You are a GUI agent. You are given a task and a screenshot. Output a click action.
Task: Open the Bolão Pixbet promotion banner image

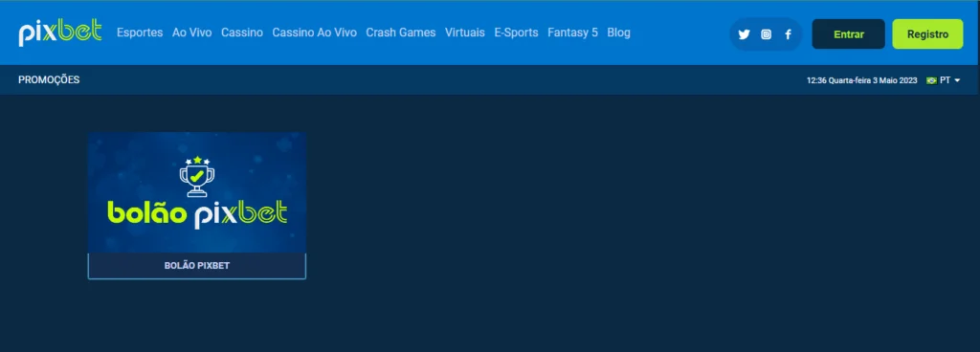click(x=197, y=192)
